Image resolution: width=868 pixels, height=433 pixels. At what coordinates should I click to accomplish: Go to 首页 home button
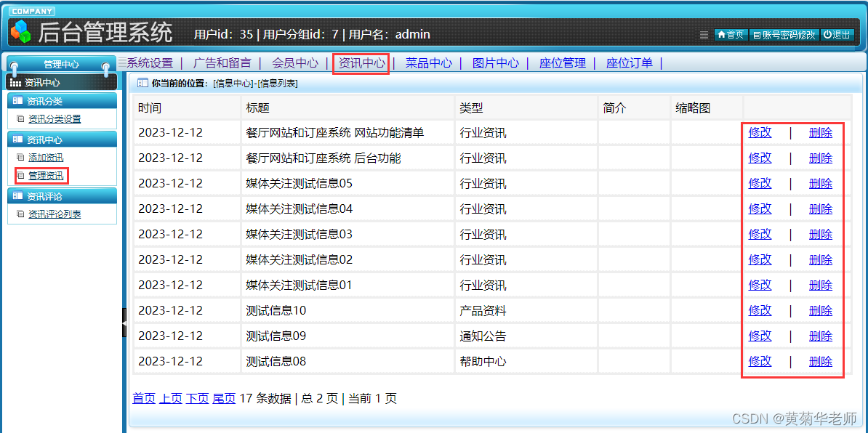pos(731,35)
